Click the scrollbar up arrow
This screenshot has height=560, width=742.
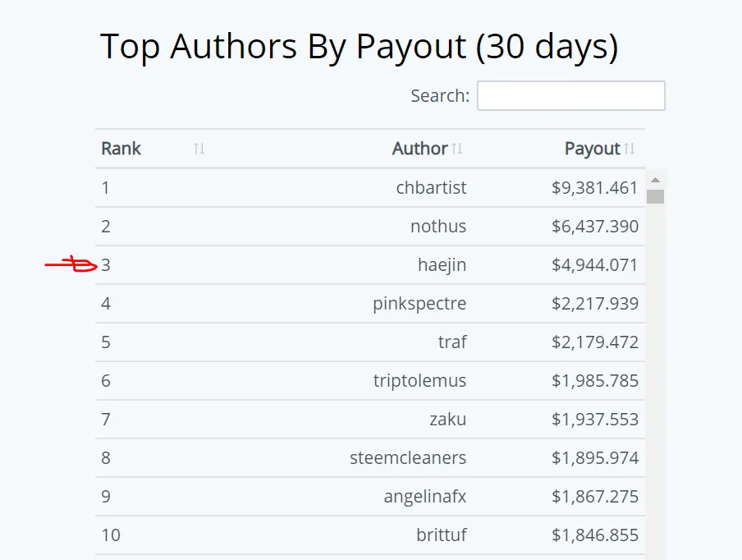[x=655, y=180]
